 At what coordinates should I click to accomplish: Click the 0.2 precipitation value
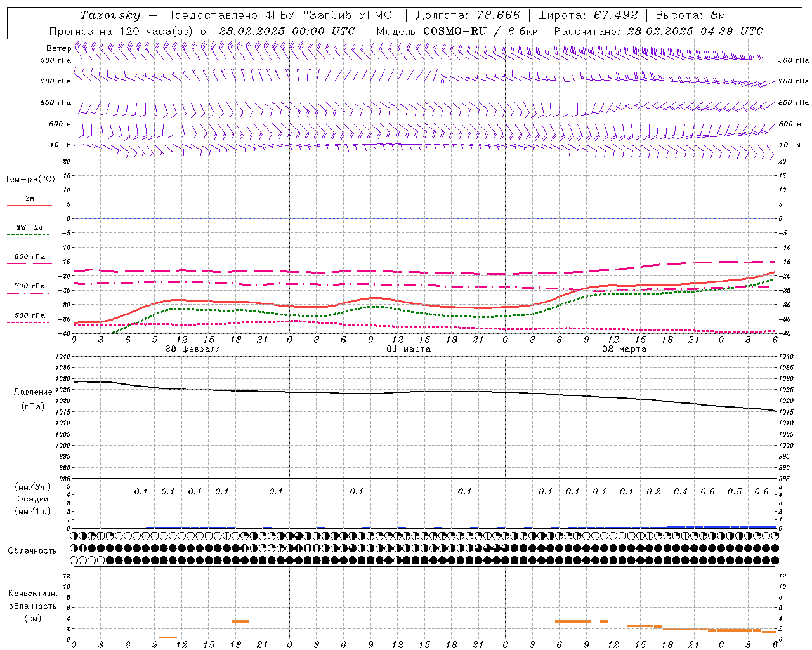(653, 492)
